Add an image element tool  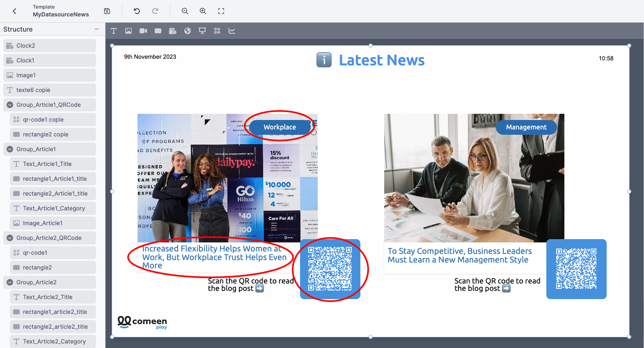[x=128, y=31]
